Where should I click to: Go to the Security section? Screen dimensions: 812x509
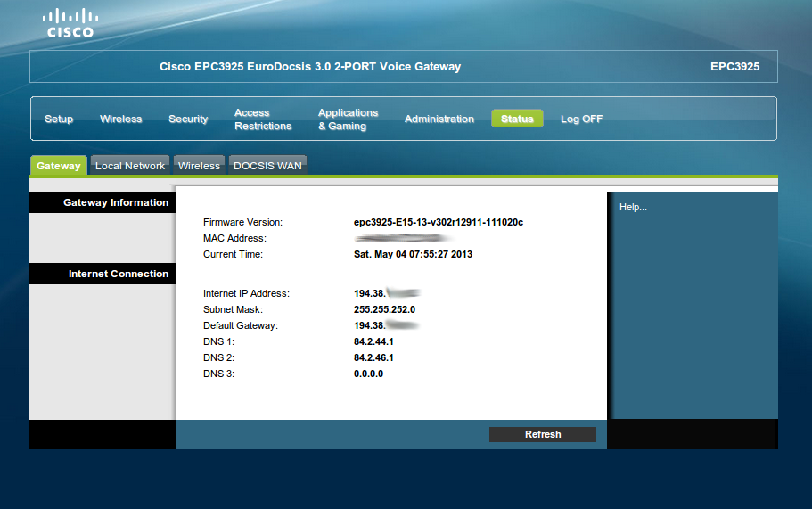(188, 119)
